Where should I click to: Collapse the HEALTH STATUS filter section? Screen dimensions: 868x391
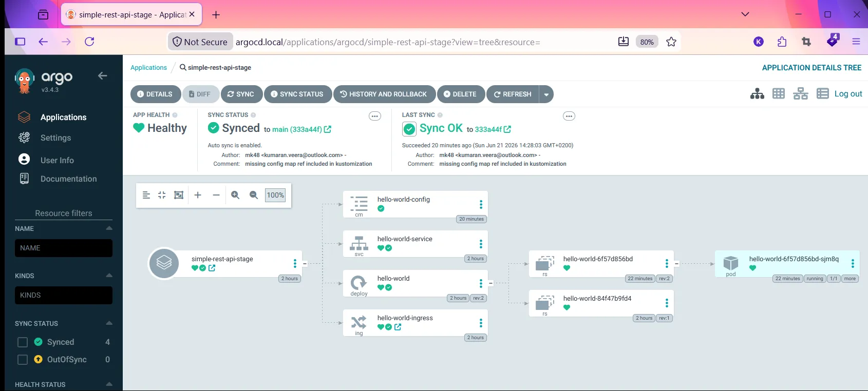click(109, 384)
